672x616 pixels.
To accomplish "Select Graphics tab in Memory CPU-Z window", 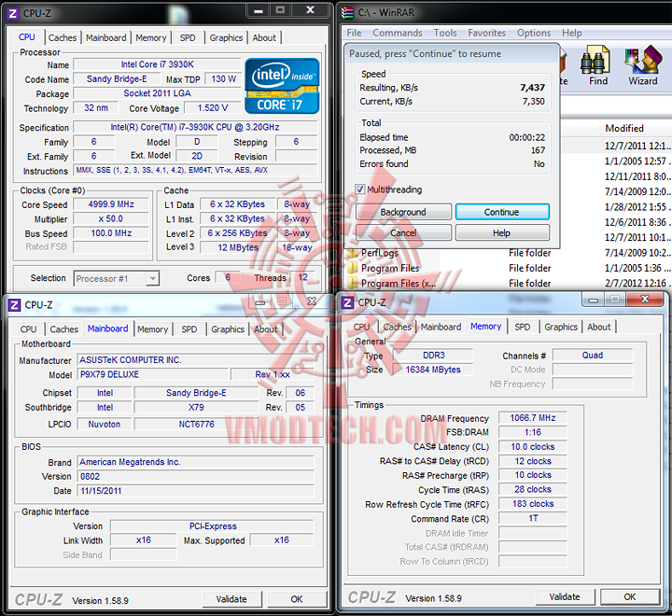I will tap(561, 327).
